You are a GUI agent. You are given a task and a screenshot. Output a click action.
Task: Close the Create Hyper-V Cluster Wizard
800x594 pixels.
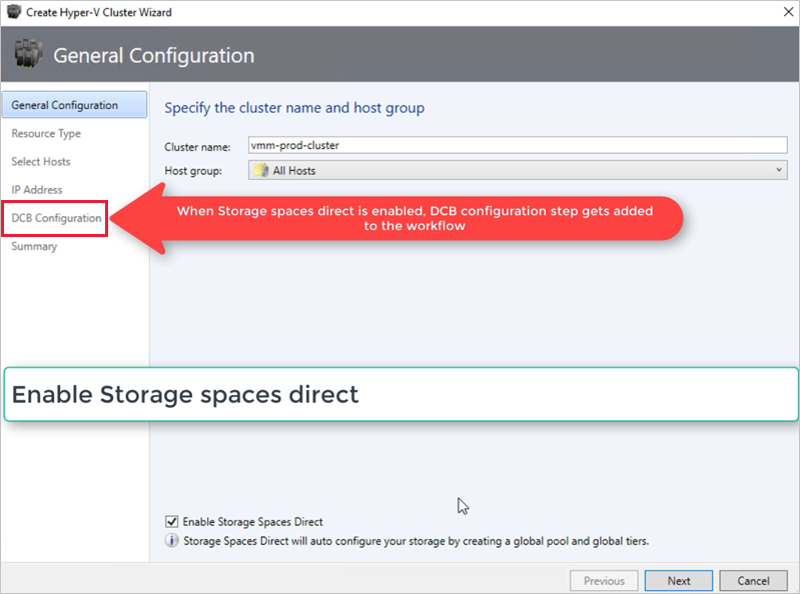[x=787, y=12]
